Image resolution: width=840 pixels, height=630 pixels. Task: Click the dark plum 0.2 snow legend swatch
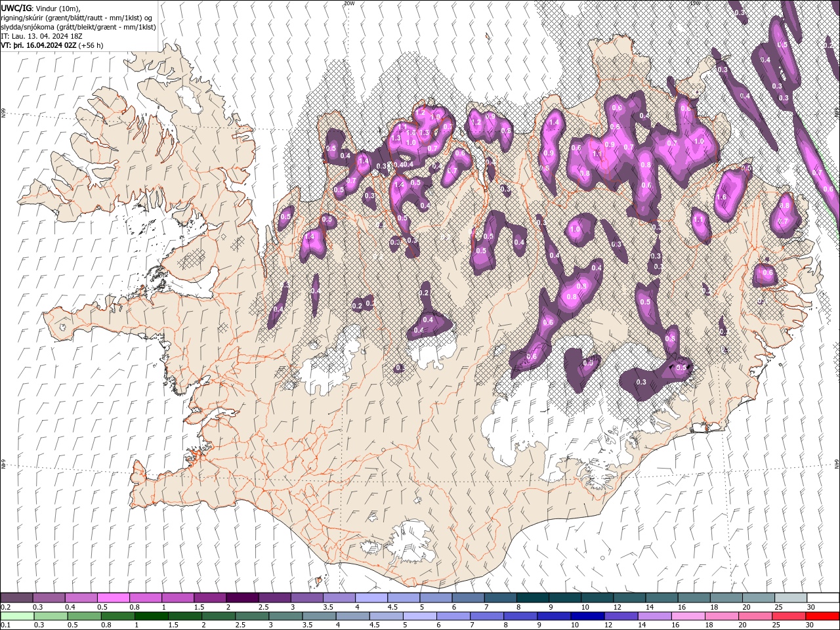16,598
